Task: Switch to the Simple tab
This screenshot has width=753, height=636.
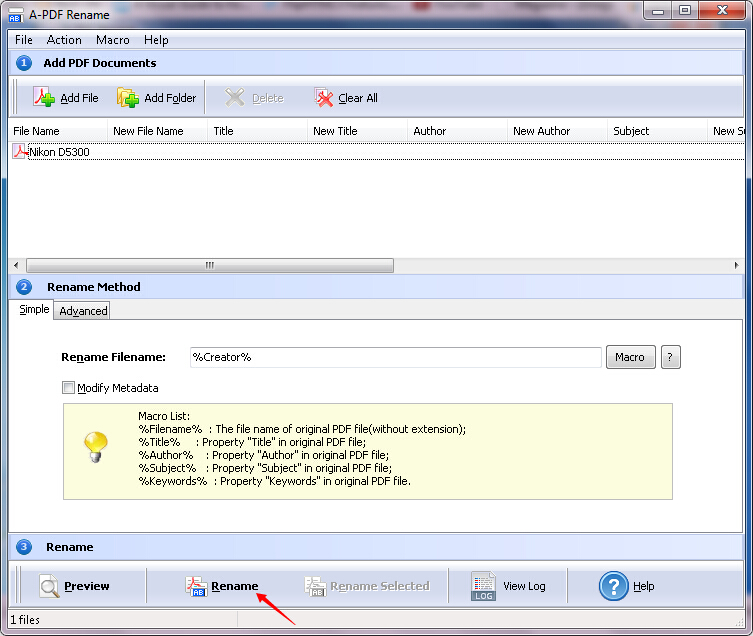Action: 34,309
